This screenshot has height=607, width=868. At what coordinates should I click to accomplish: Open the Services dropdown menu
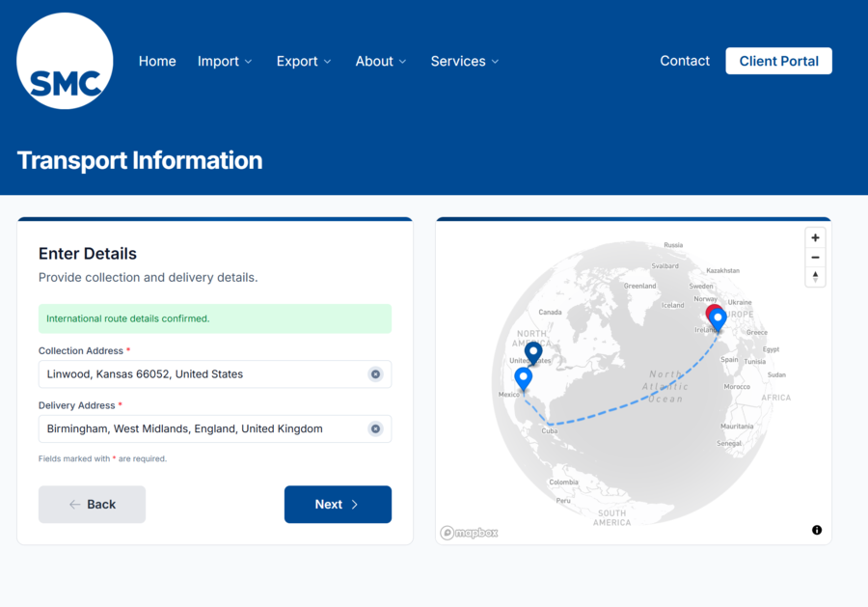[465, 61]
